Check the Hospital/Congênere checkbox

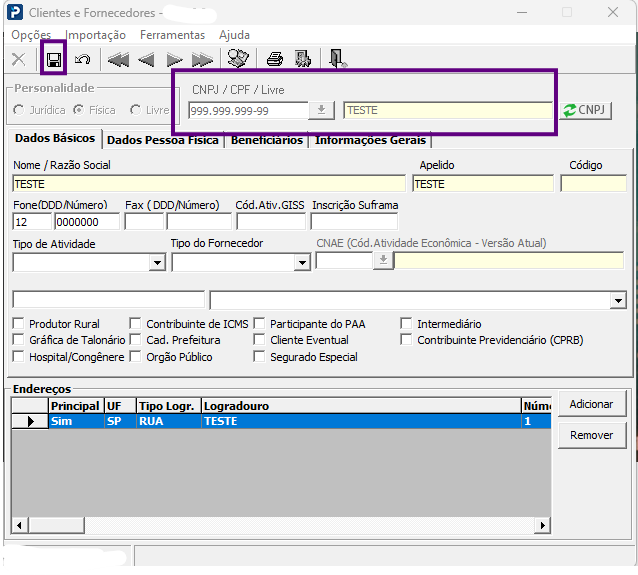(18, 356)
